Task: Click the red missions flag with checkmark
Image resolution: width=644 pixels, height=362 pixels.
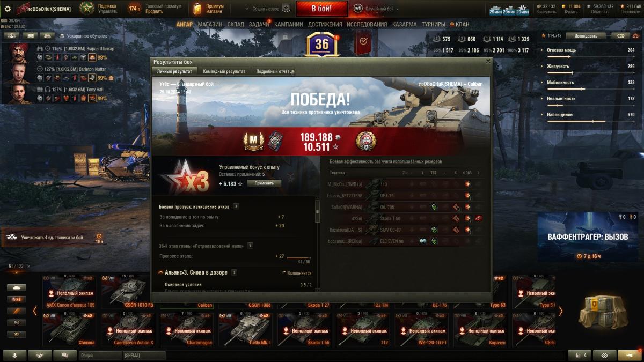Action: point(363,42)
